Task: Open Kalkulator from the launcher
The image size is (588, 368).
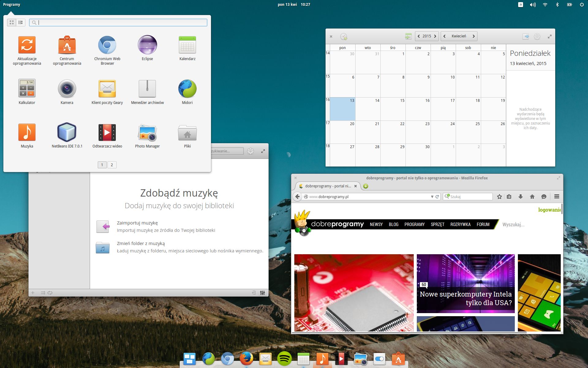Action: click(x=27, y=92)
